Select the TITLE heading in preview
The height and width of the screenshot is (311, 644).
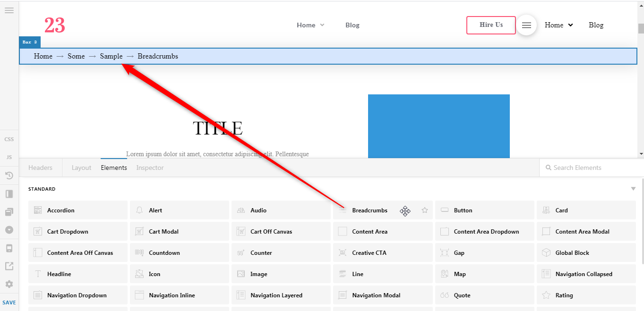pos(218,128)
